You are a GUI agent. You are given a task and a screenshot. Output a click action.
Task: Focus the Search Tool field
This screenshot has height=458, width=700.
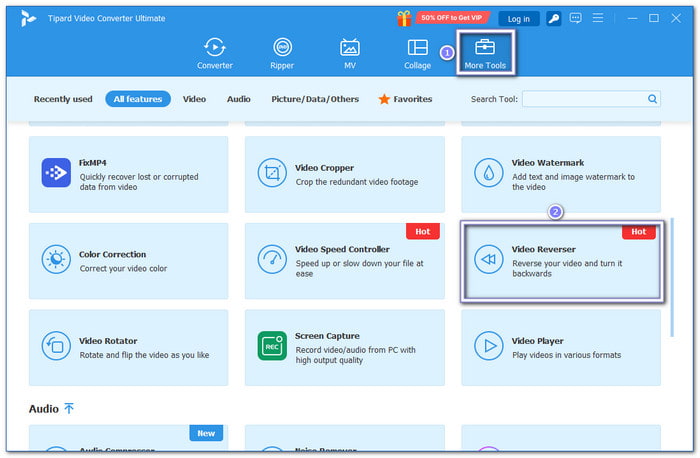(591, 99)
